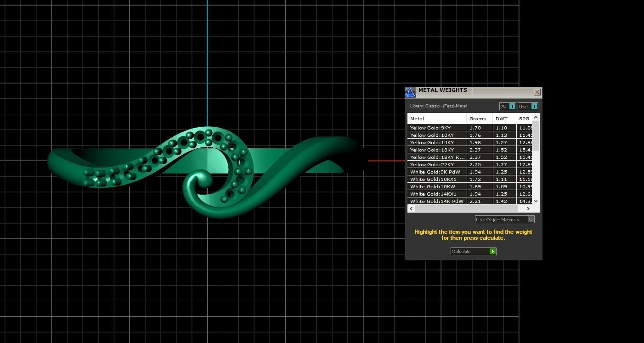
Task: Click the Library: Classic - (Fast)-Metal label
Action: pos(438,106)
